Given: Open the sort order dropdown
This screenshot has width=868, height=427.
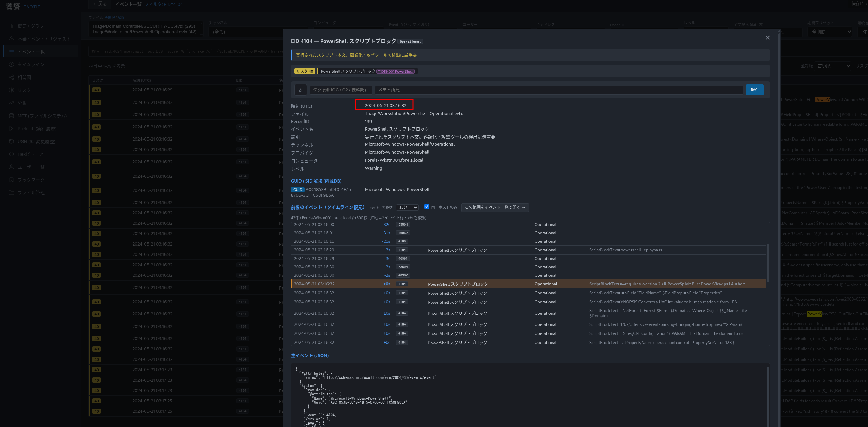Looking at the screenshot, I should click(833, 66).
